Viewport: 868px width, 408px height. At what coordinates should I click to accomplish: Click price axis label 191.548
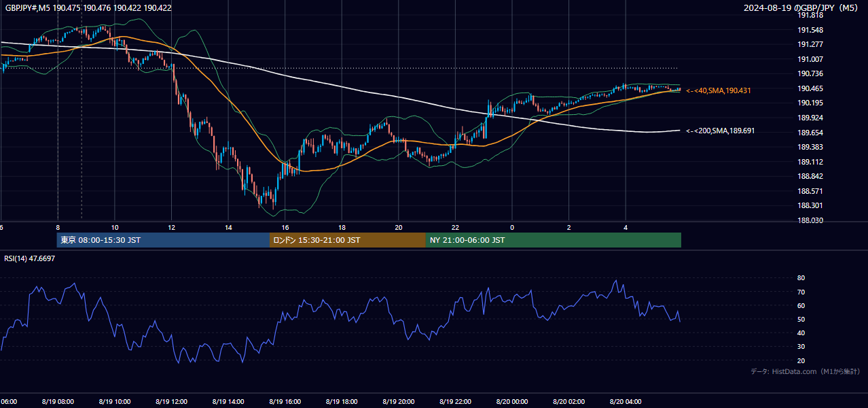coord(810,30)
